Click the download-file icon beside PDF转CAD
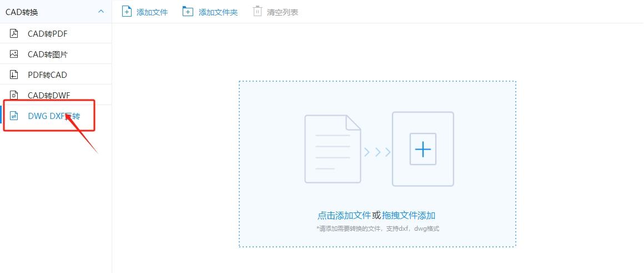This screenshot has height=273, width=644. [x=14, y=75]
